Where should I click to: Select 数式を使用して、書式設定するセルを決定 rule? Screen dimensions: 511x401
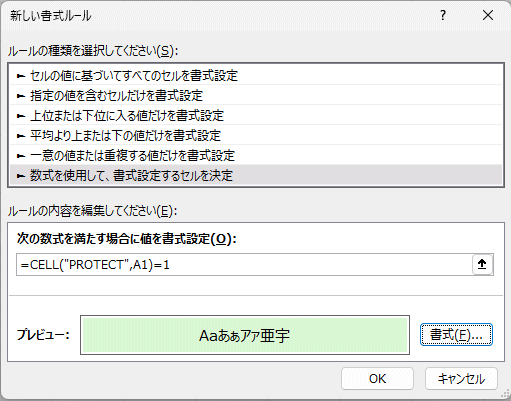(x=256, y=175)
